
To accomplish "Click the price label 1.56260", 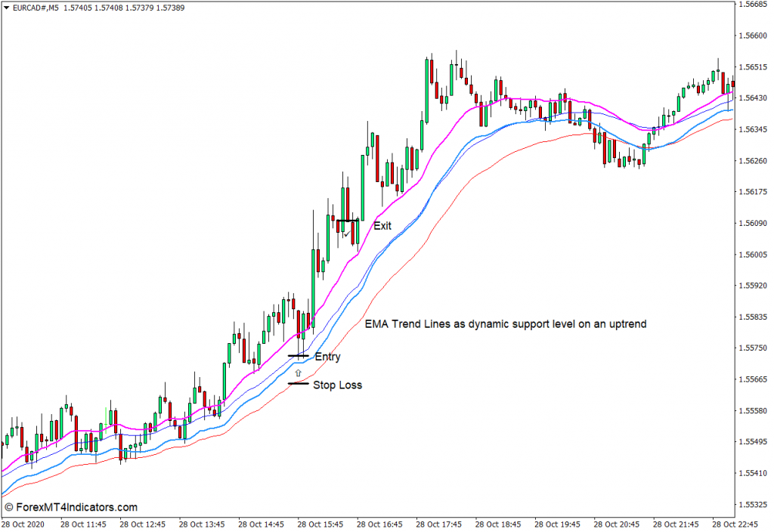I will tap(753, 160).
